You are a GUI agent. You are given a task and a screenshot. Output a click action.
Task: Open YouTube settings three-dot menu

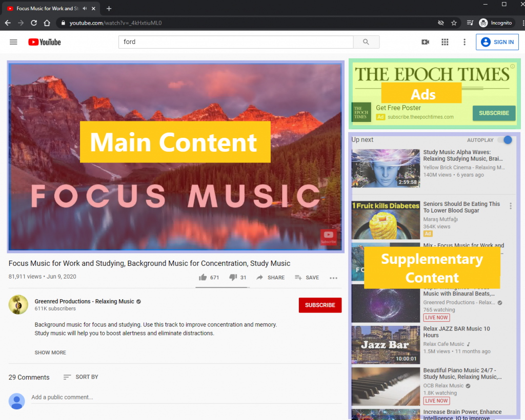[464, 42]
